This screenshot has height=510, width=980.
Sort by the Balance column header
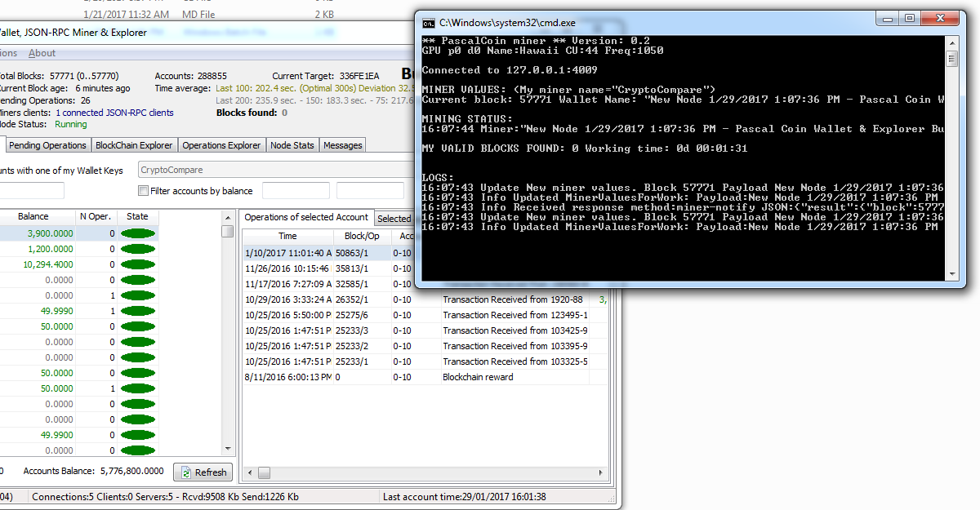click(33, 216)
